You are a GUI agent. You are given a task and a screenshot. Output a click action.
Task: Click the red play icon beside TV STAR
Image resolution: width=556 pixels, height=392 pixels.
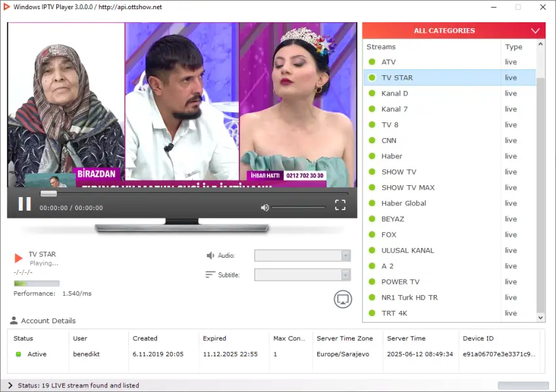pyautogui.click(x=18, y=258)
